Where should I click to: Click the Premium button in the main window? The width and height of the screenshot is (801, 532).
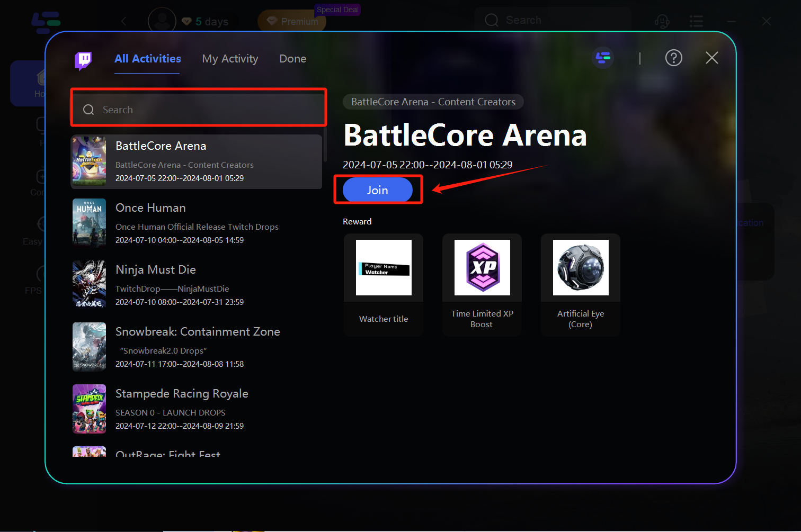(292, 21)
